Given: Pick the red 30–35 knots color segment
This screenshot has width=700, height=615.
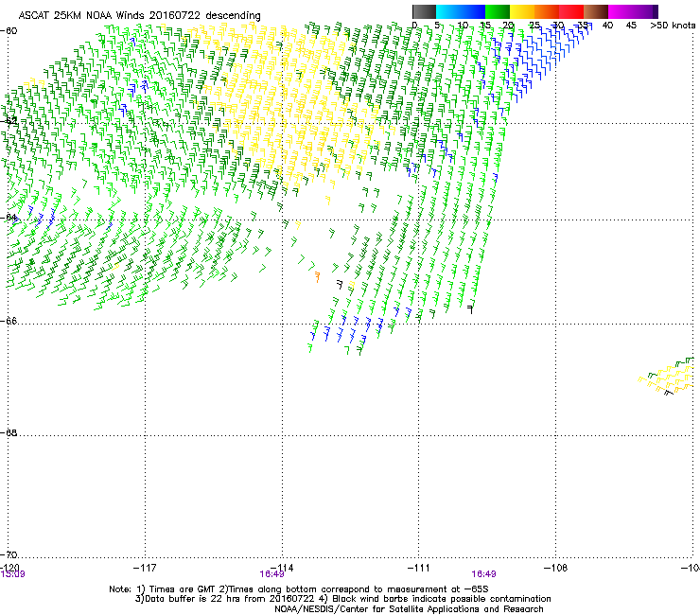Looking at the screenshot, I should 571,11.
